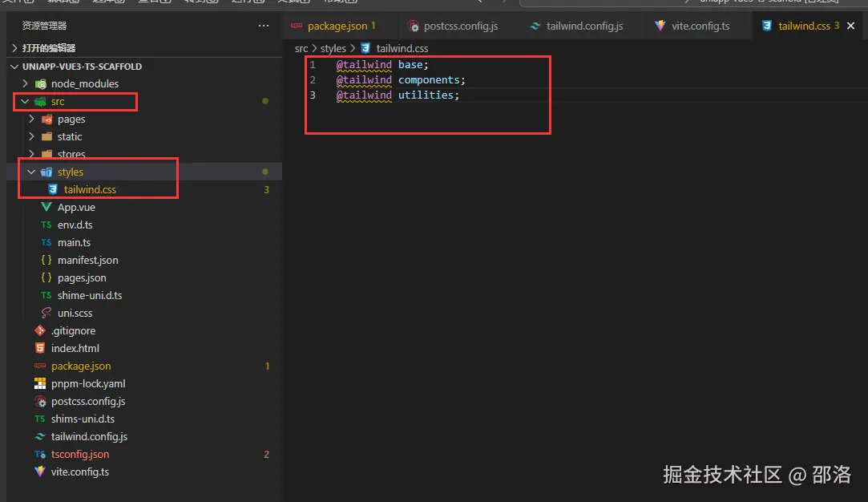Click the TS icon beside main.ts
This screenshot has height=502, width=868.
coord(46,243)
